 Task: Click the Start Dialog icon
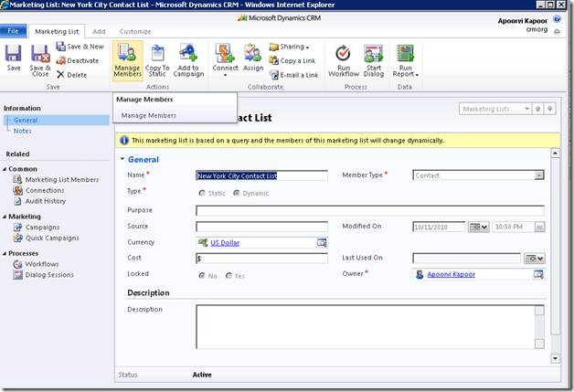pos(373,55)
